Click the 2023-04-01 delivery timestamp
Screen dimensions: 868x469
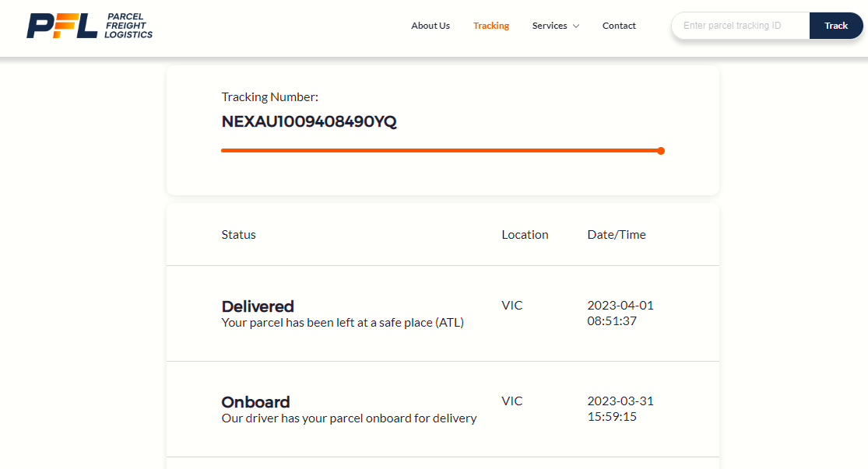(620, 313)
